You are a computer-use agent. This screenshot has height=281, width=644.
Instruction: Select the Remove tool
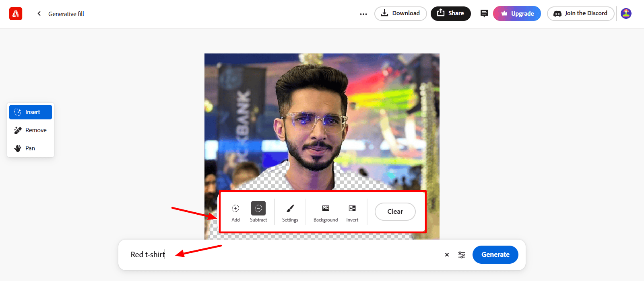tap(31, 130)
